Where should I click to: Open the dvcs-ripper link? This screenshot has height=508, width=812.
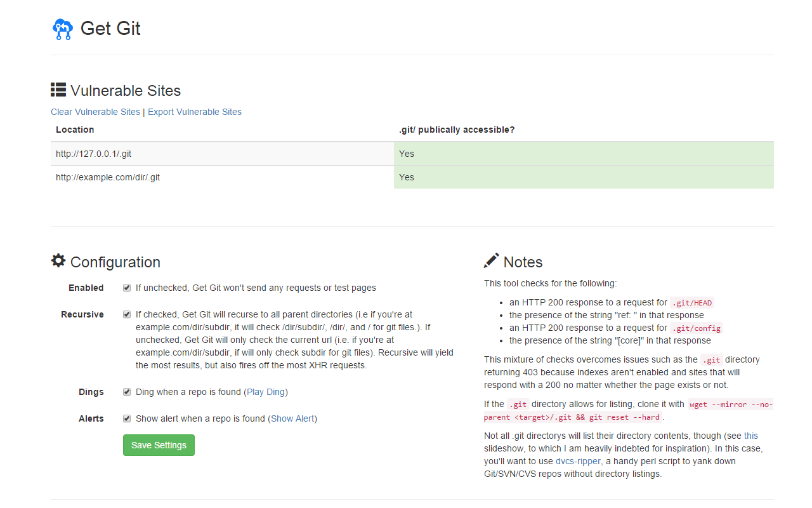tap(578, 461)
